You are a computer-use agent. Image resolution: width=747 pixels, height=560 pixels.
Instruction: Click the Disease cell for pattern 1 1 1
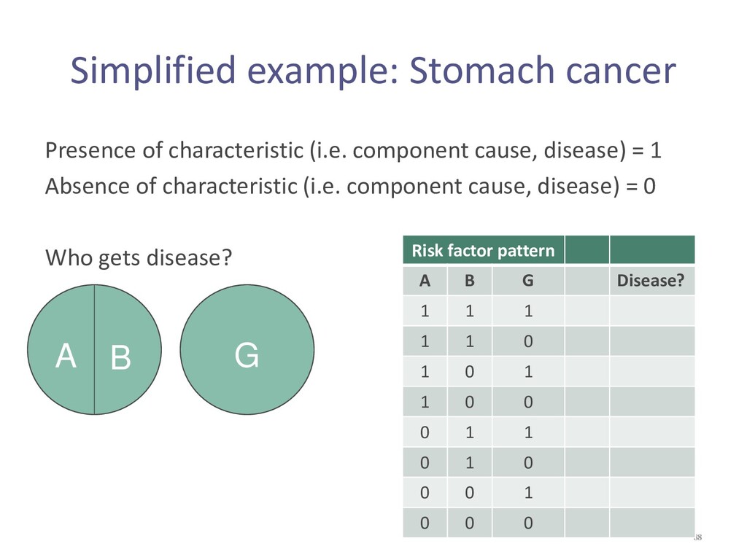pyautogui.click(x=651, y=311)
